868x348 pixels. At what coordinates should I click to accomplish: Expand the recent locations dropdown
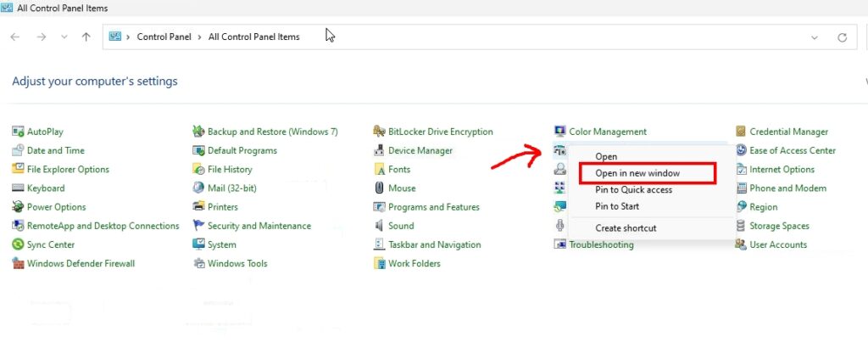tap(64, 37)
